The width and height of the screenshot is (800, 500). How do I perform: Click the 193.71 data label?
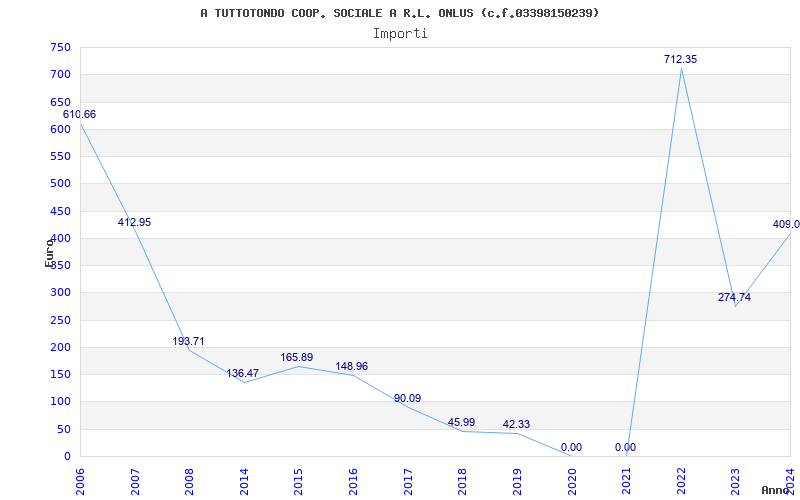(188, 341)
